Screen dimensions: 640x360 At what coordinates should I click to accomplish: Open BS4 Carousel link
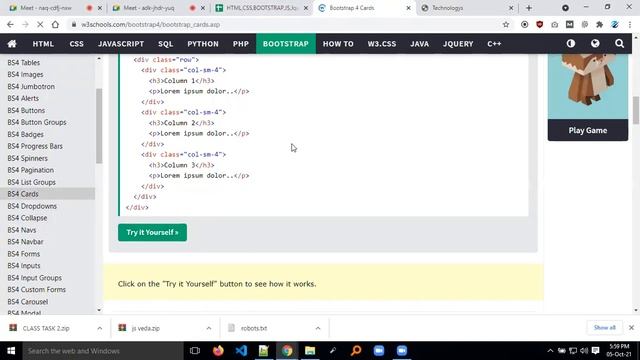pyautogui.click(x=28, y=302)
